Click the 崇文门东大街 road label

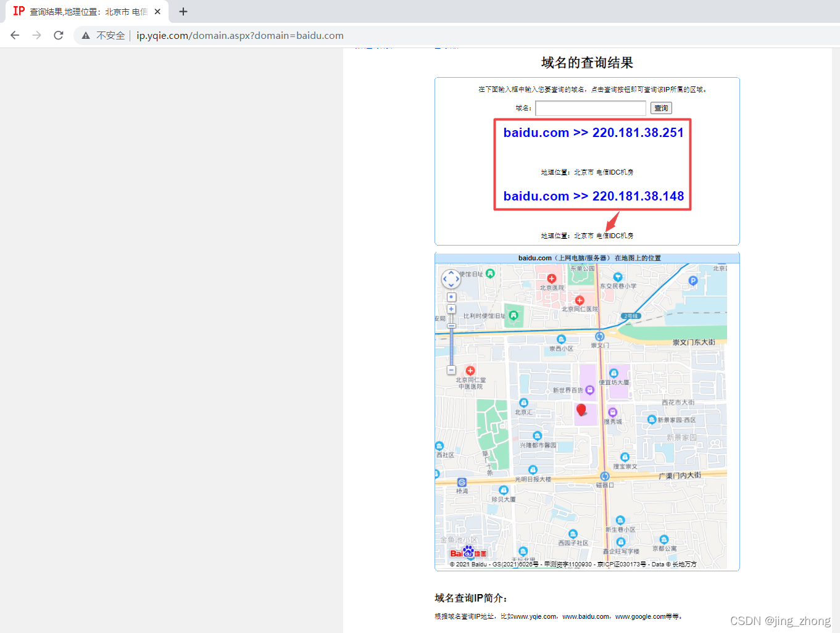tap(694, 342)
